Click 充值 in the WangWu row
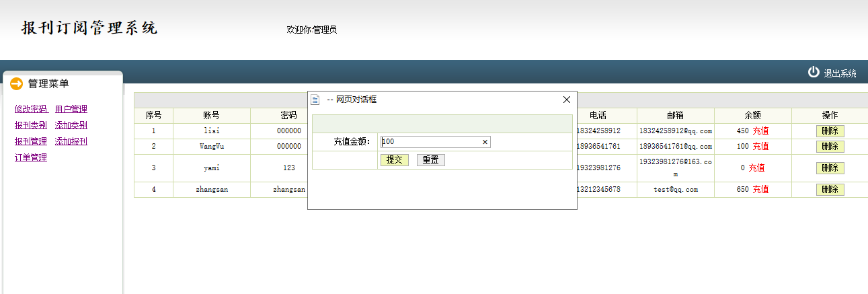The width and height of the screenshot is (868, 294). point(760,146)
